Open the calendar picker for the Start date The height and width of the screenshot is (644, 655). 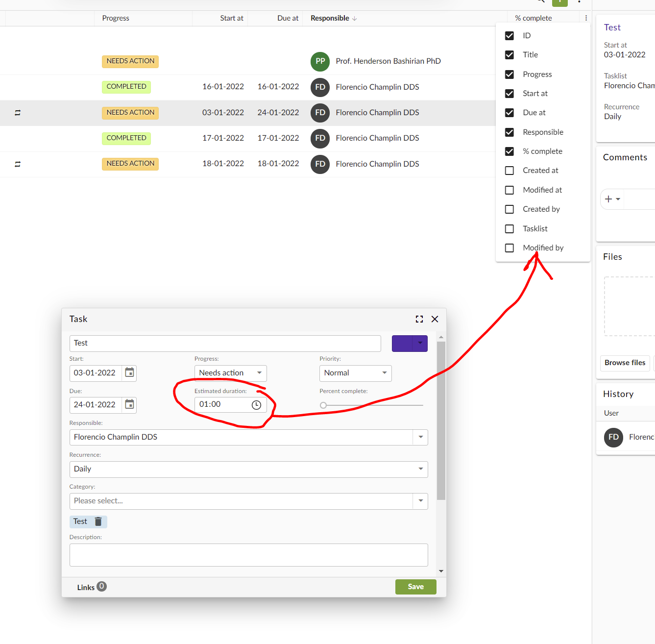click(x=129, y=372)
